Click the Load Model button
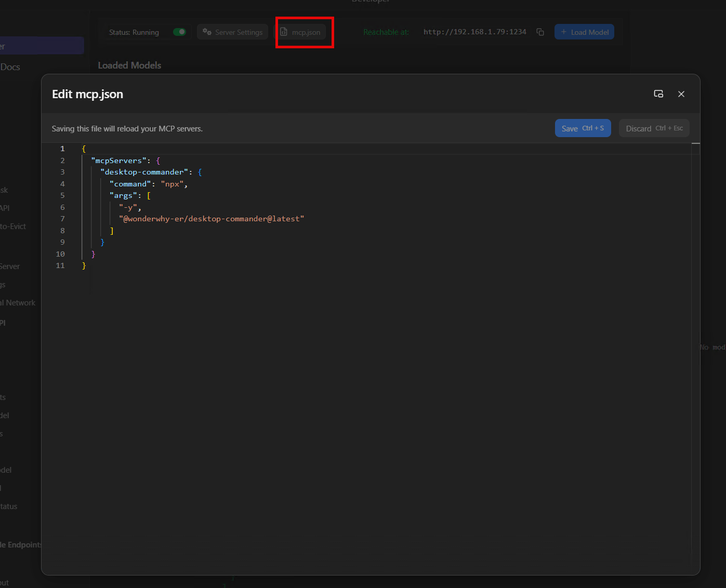Image resolution: width=726 pixels, height=588 pixels. [584, 32]
